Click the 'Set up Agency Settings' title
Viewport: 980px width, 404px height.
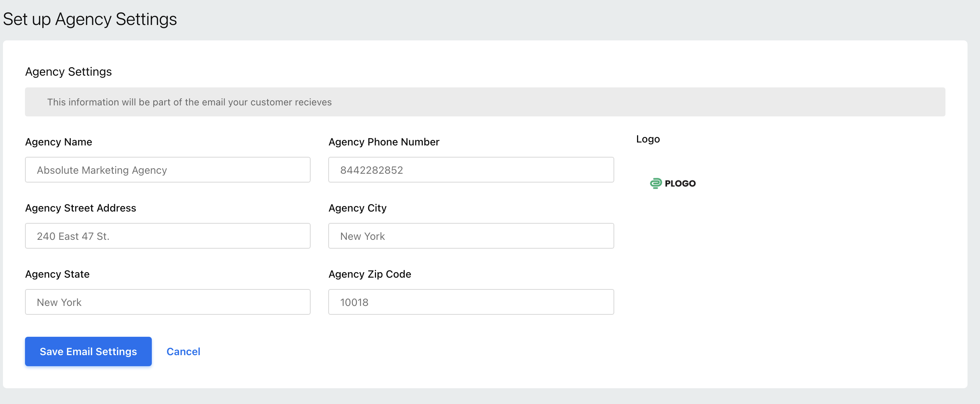[x=90, y=19]
